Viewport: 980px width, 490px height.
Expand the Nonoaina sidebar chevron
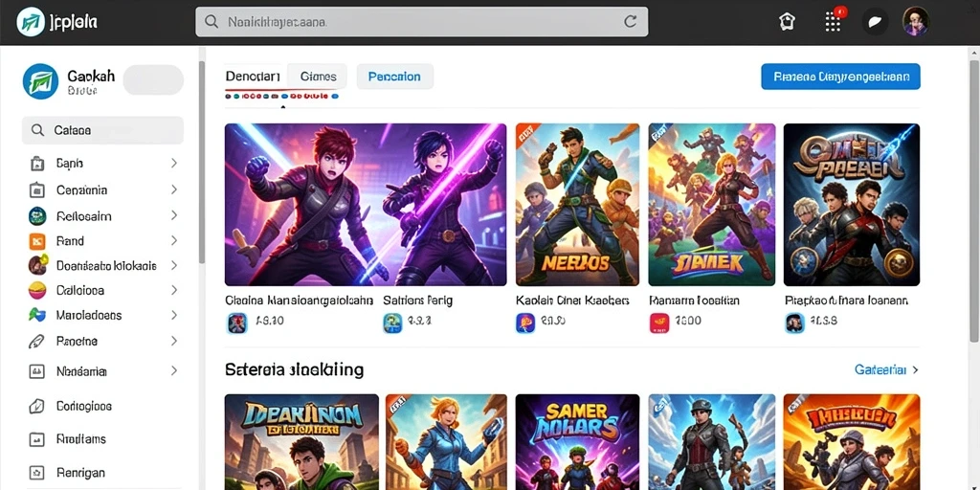(x=174, y=370)
